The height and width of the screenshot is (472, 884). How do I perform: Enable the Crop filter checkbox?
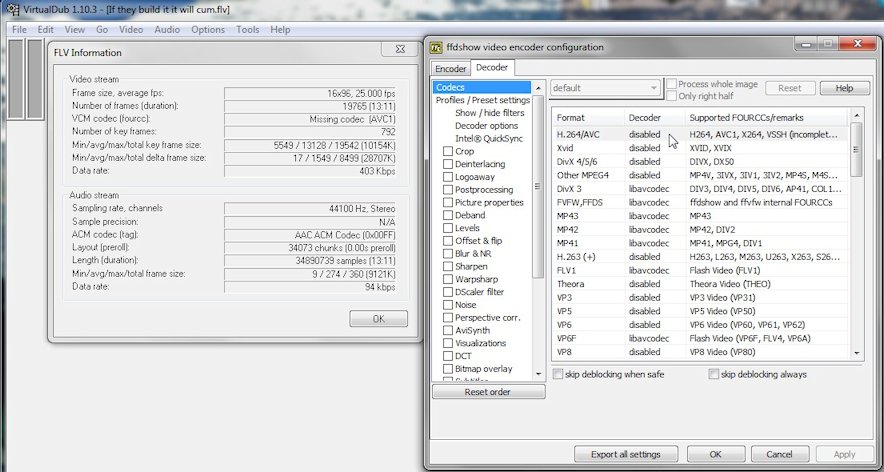448,151
